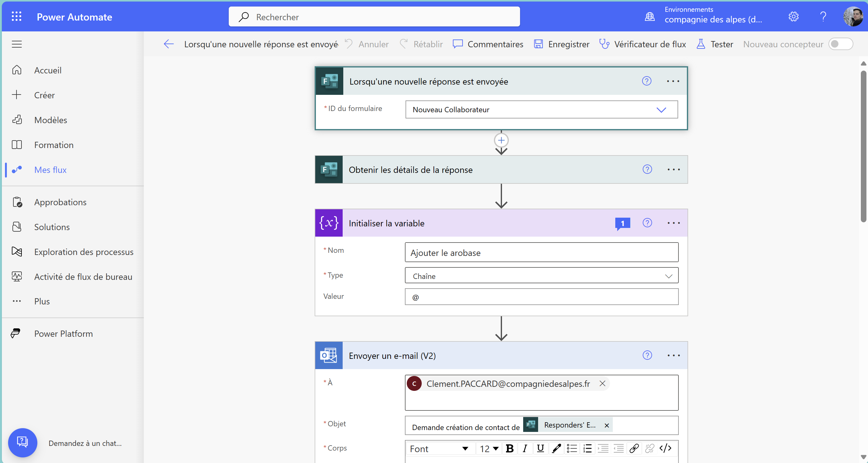This screenshot has height=463, width=868.
Task: Toggle the Nouveau concepteur switch
Action: click(841, 44)
